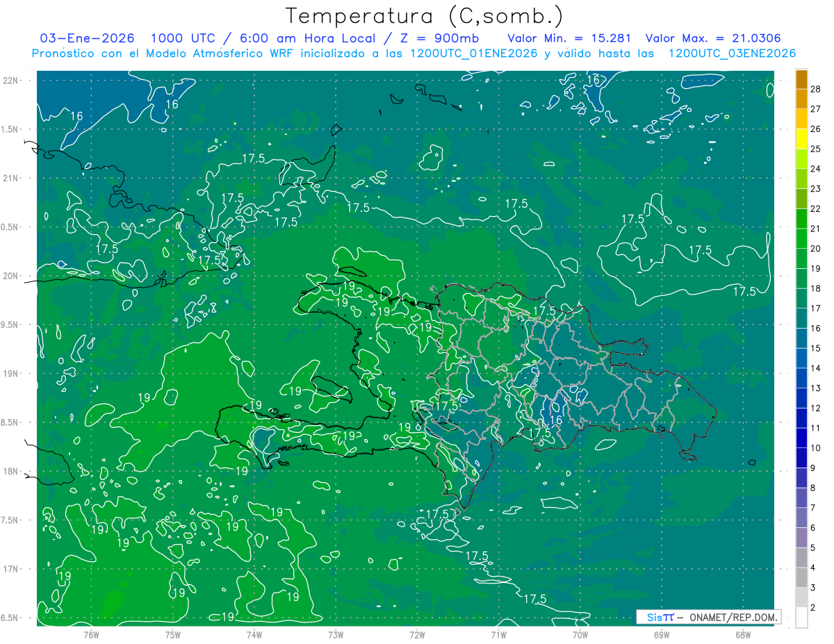Click the color scale label "28"

click(x=815, y=89)
